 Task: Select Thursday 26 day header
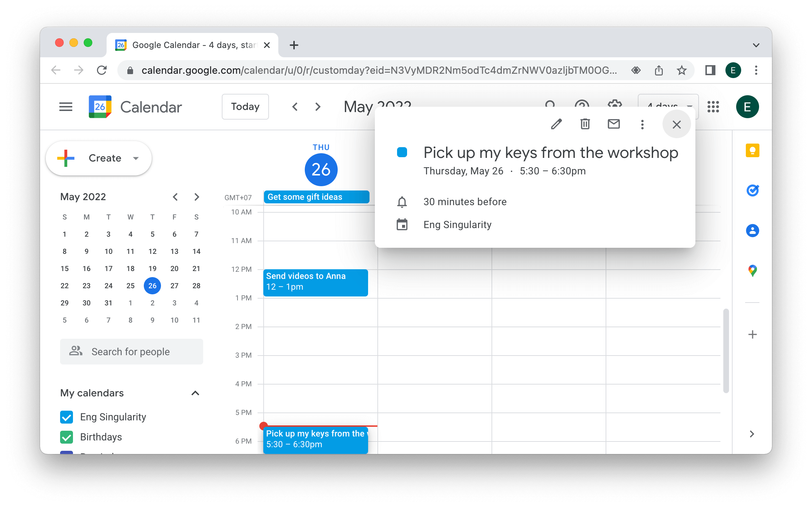321,169
